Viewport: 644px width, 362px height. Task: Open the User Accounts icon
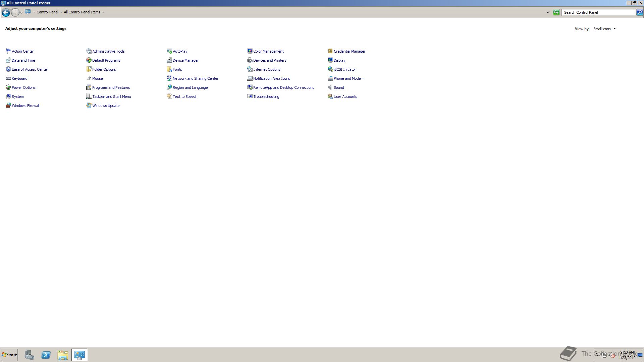tap(330, 96)
